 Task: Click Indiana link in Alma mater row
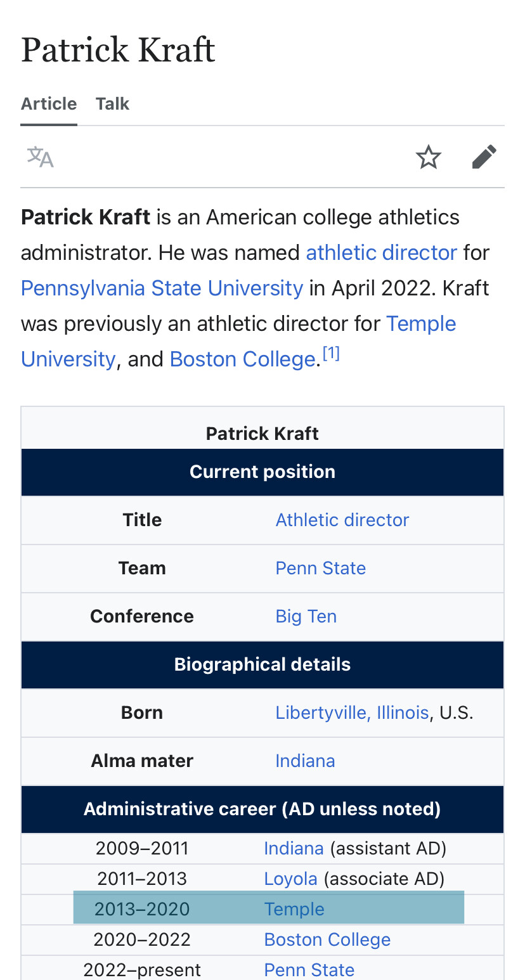click(x=305, y=761)
